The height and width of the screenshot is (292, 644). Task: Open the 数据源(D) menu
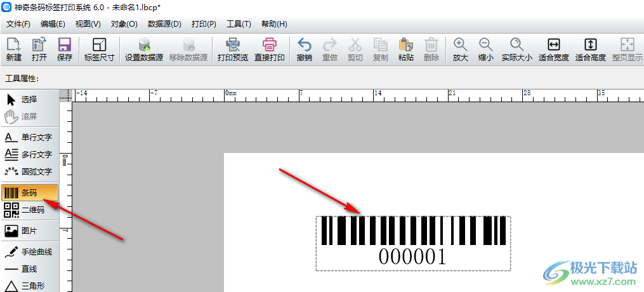pos(164,24)
